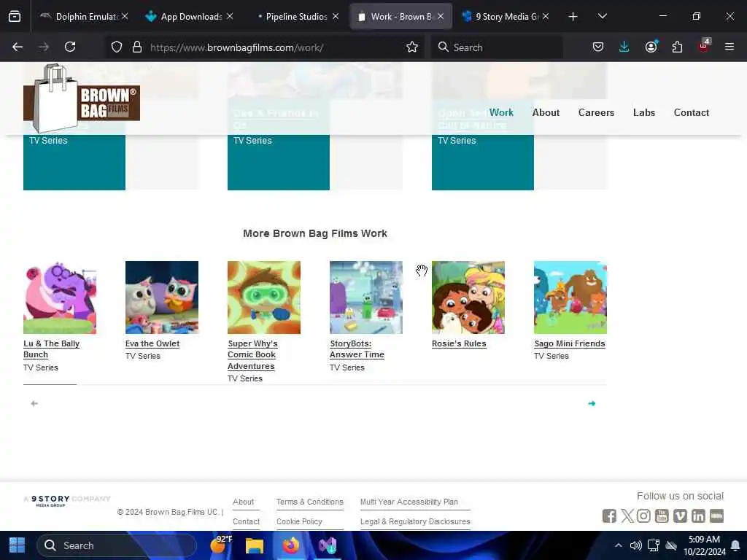Click the browser Search field
The height and width of the screenshot is (560, 747).
(497, 47)
